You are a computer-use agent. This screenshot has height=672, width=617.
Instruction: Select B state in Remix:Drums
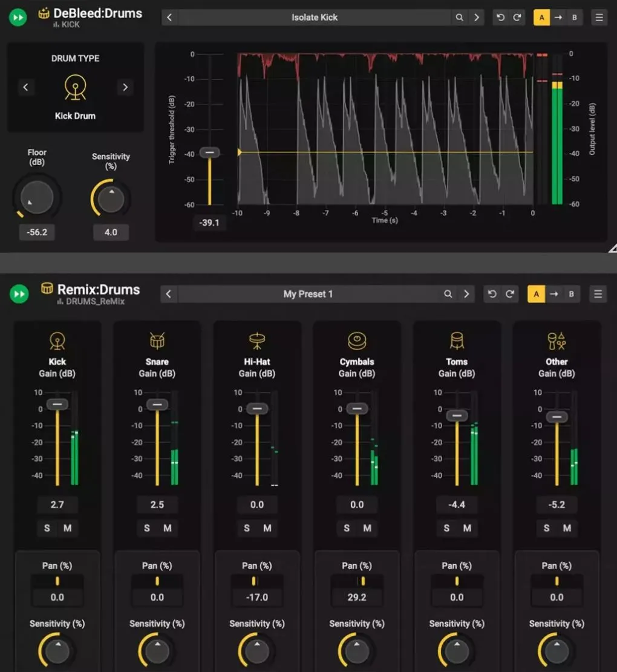571,294
